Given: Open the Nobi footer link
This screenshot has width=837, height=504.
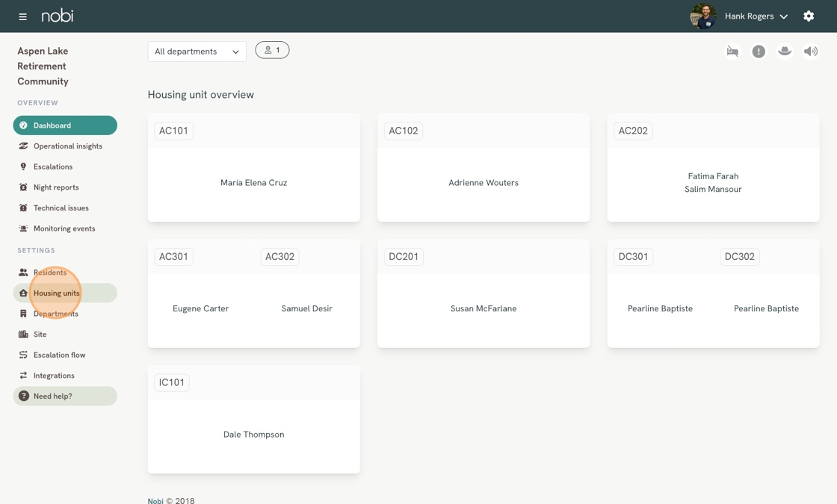Looking at the screenshot, I should [x=155, y=501].
